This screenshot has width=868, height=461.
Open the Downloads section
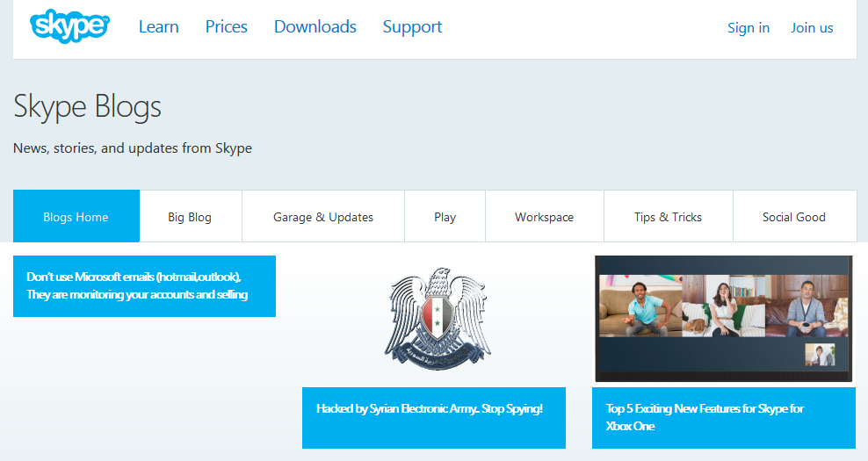(x=315, y=26)
